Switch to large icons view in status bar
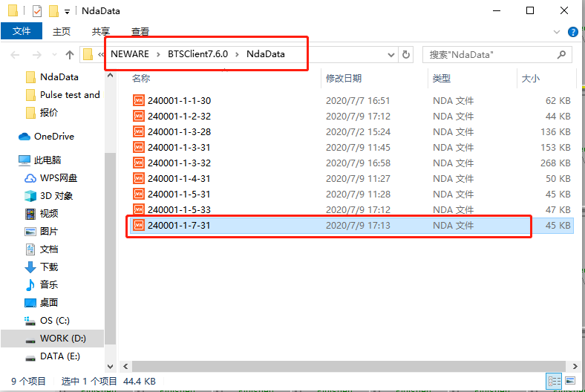The height and width of the screenshot is (392, 585). 569,381
